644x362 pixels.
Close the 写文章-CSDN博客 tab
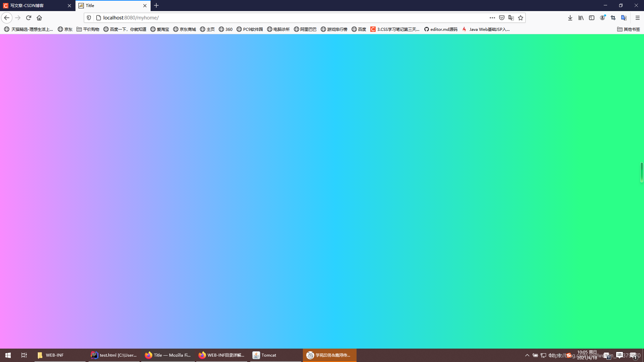[x=69, y=6]
